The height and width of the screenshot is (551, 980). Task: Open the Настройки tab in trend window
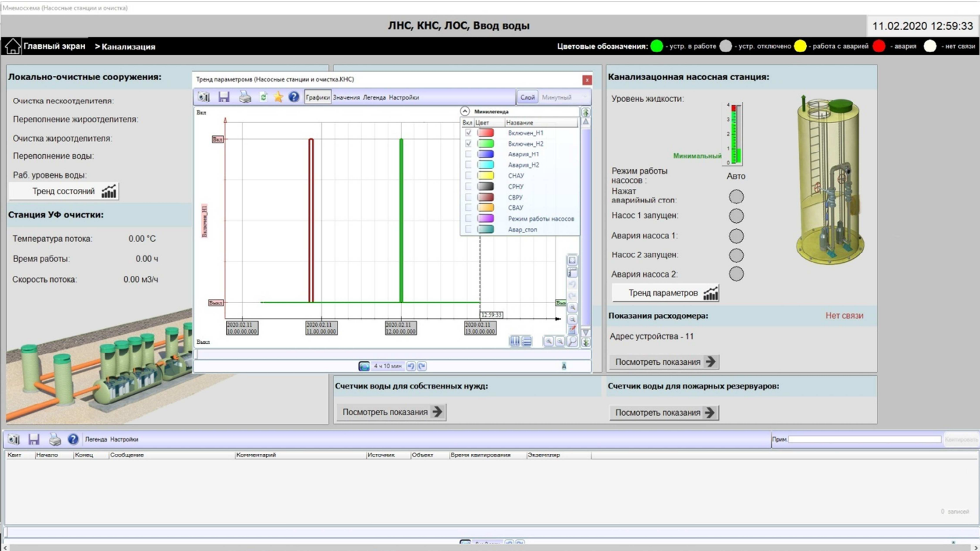tap(403, 97)
